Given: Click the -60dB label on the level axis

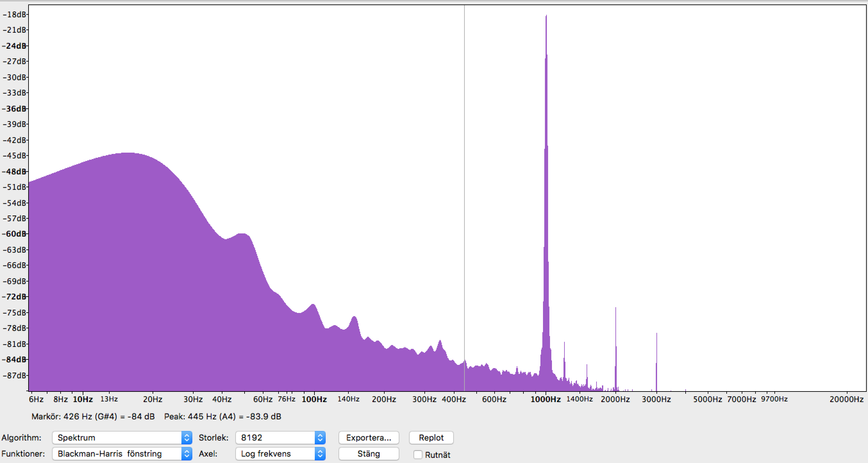Looking at the screenshot, I should pyautogui.click(x=14, y=233).
